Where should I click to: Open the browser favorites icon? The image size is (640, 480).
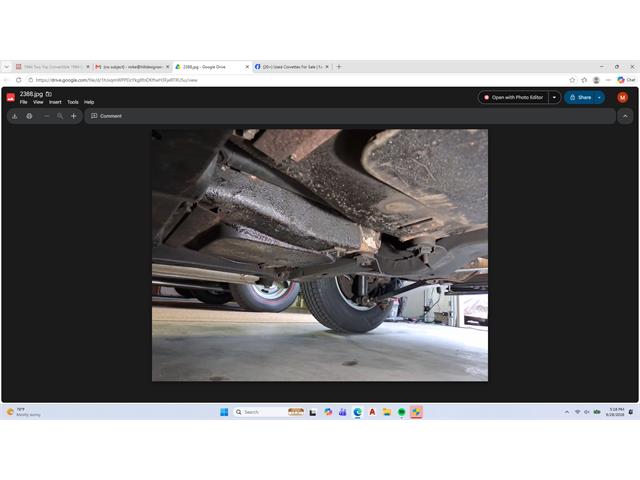(x=584, y=80)
